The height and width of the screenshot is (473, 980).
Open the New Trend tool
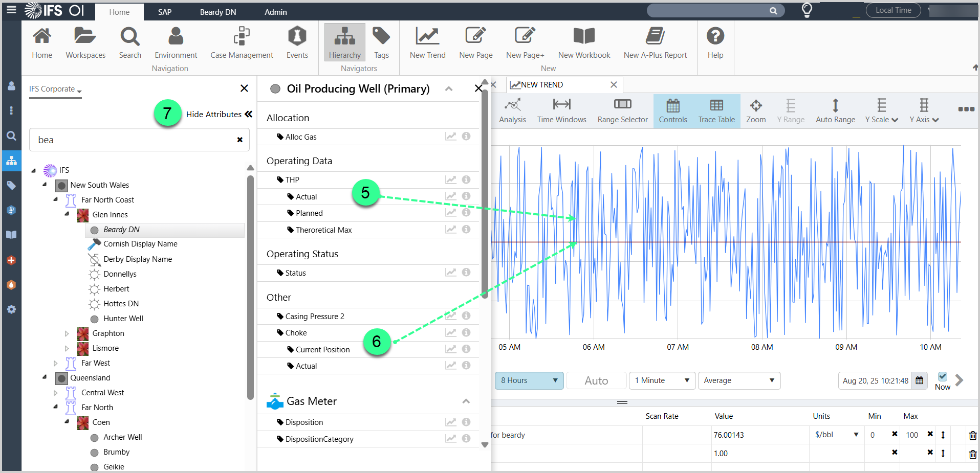point(427,43)
